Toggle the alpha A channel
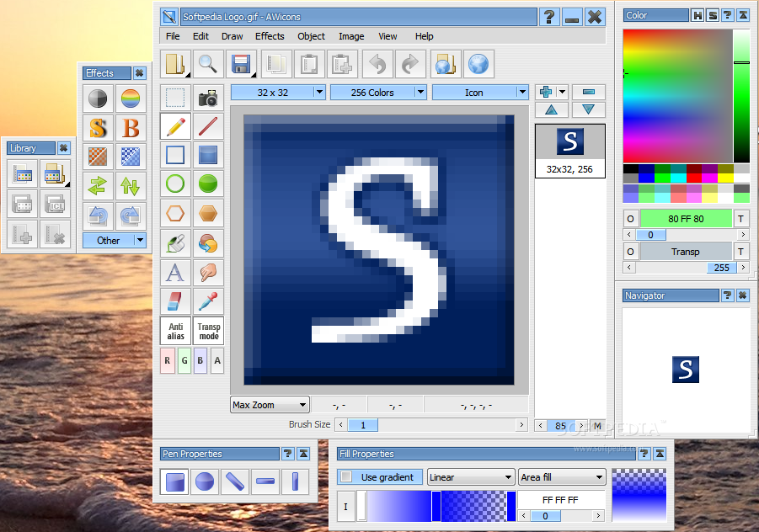Screen dimensions: 759x532 point(216,360)
